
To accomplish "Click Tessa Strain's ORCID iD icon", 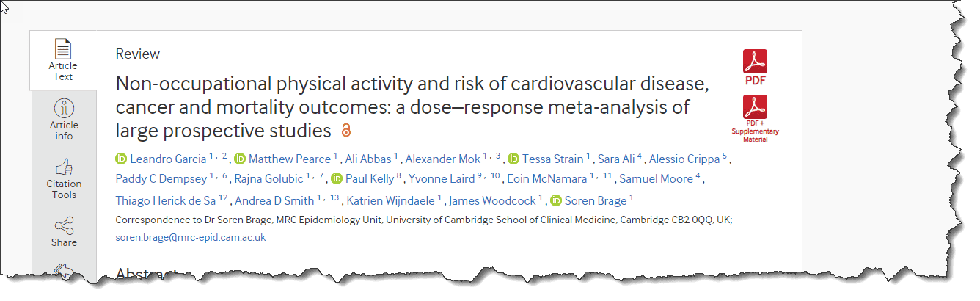I will pyautogui.click(x=513, y=159).
